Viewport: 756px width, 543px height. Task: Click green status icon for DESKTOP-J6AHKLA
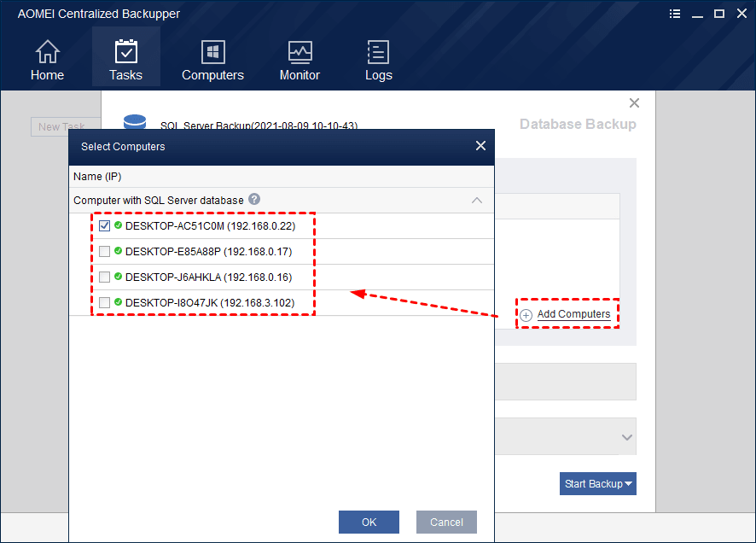point(118,276)
